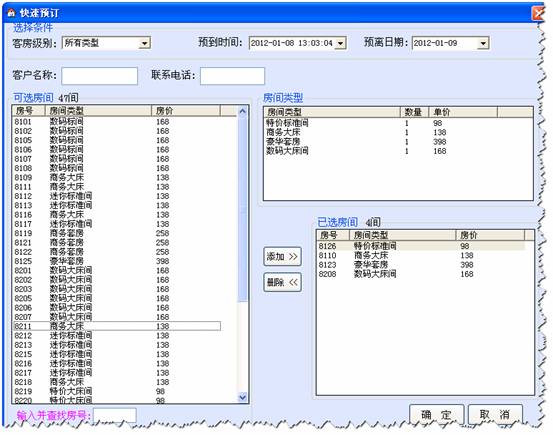This screenshot has height=435, width=553.
Task: Cancel the dialog with 取消 button
Action: (x=495, y=415)
